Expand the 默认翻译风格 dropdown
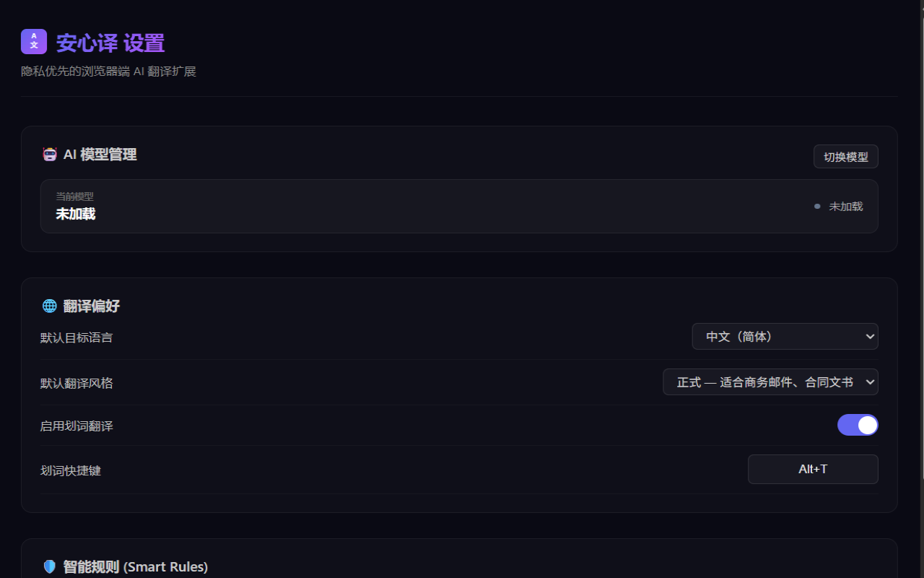 pyautogui.click(x=770, y=382)
